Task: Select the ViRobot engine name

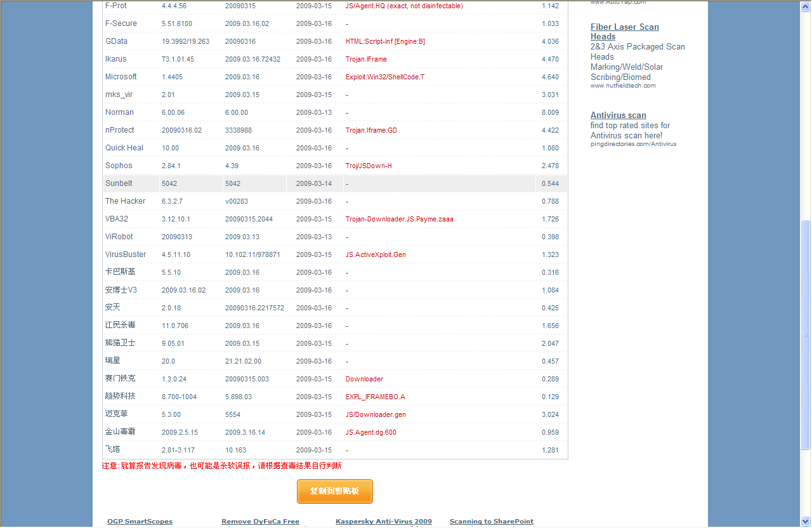Action: coord(119,237)
